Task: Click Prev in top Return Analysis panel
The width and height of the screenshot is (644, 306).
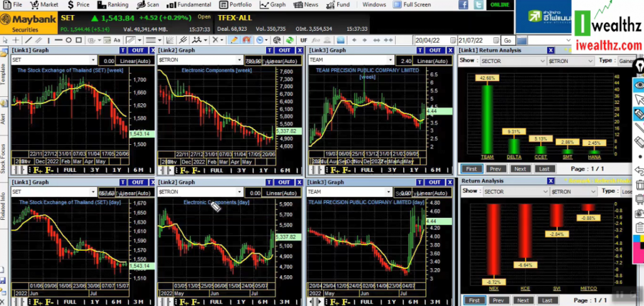Action: point(496,169)
